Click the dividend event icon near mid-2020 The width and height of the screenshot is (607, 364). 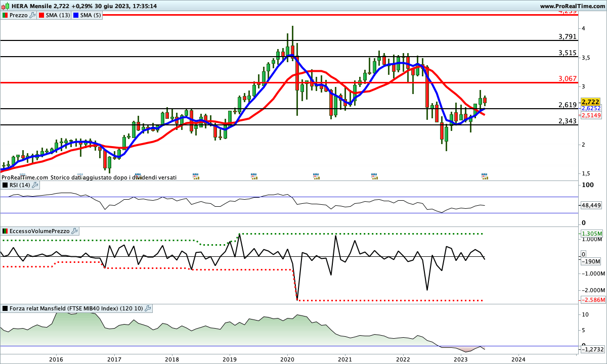[316, 176]
